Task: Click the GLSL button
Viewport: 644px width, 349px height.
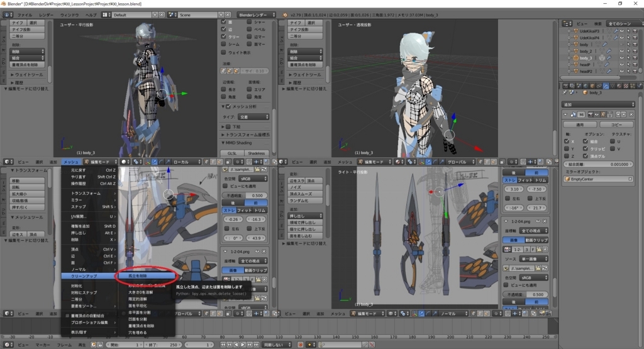Action: [232, 153]
